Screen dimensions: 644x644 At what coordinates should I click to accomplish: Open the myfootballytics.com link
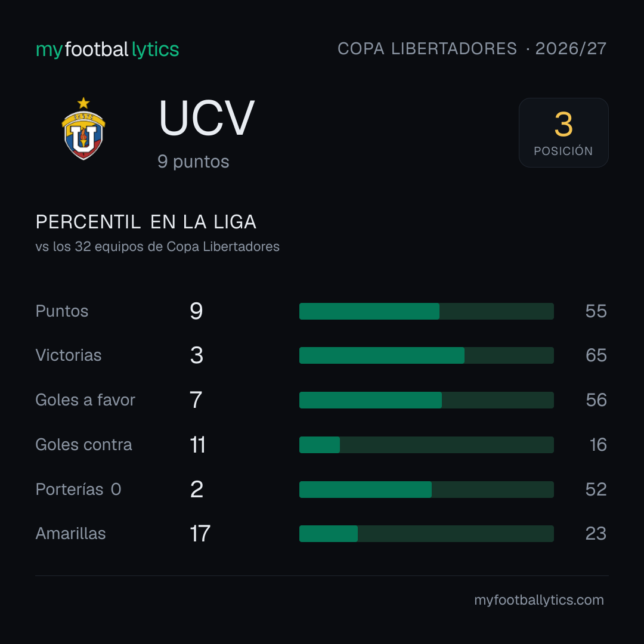click(x=539, y=600)
